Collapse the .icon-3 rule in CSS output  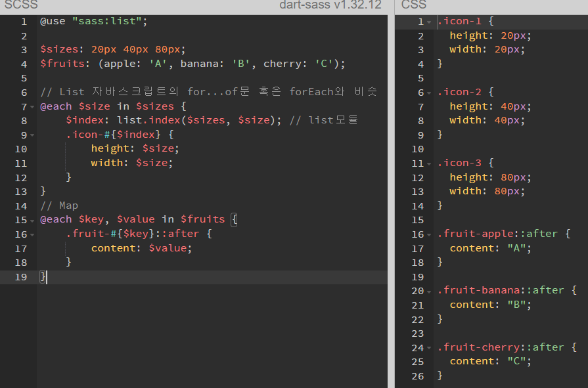(429, 163)
